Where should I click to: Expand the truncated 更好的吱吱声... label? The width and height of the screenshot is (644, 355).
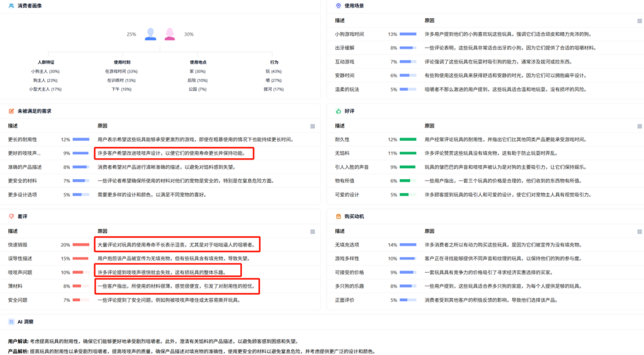(24, 154)
